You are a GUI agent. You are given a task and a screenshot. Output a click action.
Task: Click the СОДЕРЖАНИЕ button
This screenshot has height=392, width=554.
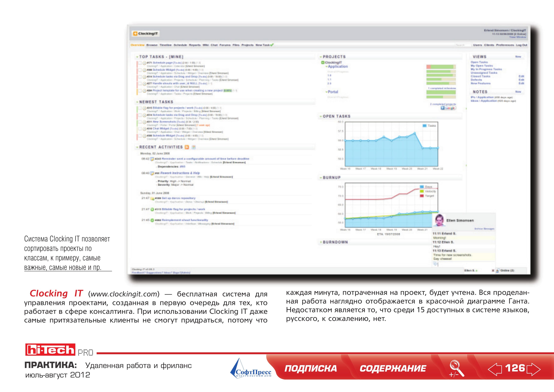(x=393, y=369)
